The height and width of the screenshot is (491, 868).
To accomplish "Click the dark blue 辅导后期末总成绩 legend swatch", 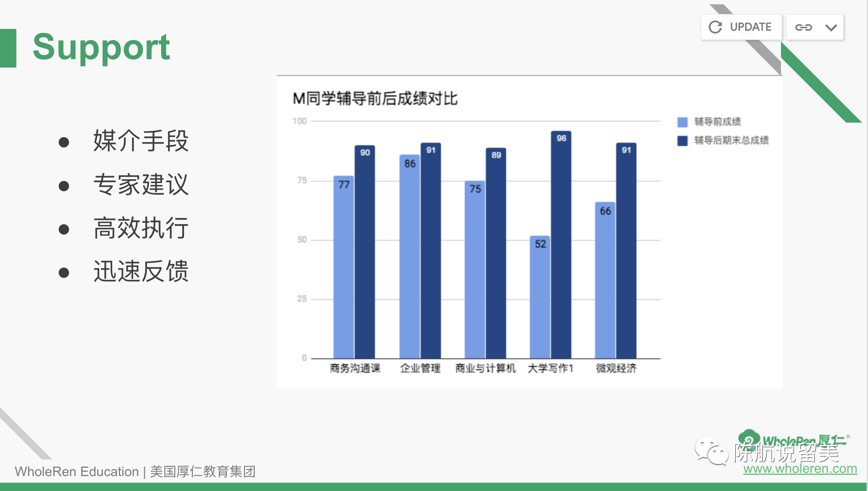I will pyautogui.click(x=682, y=141).
